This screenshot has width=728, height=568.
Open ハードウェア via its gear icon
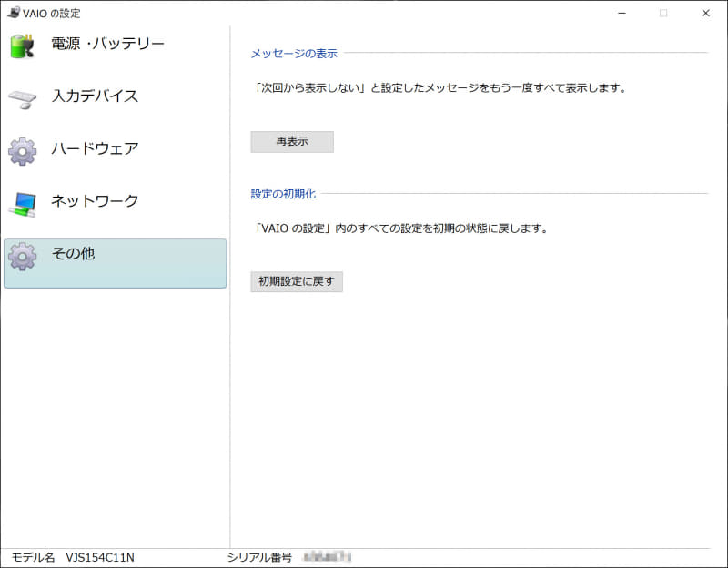click(x=23, y=149)
